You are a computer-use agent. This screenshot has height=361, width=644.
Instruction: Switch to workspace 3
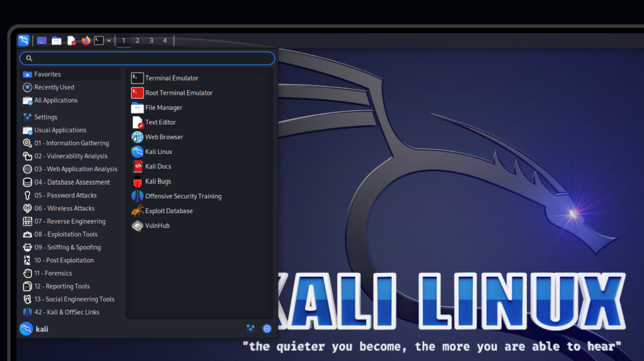(151, 40)
